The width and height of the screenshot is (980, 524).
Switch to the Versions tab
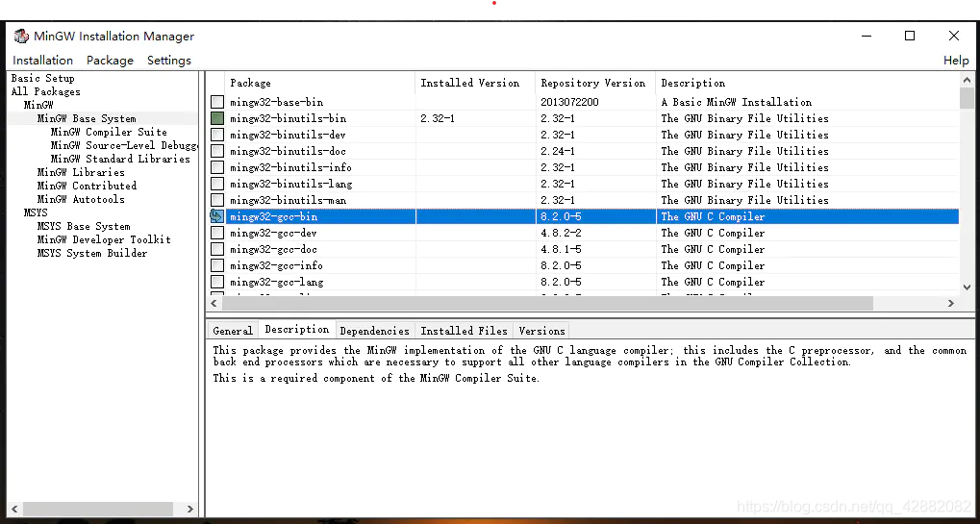pos(541,331)
